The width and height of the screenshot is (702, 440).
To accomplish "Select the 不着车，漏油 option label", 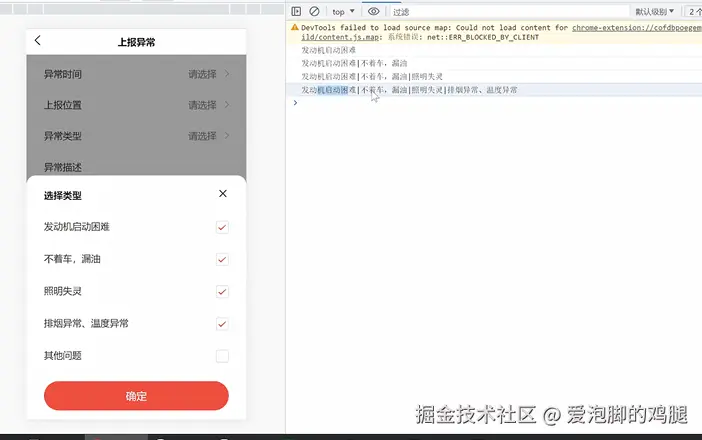I will pos(72,259).
